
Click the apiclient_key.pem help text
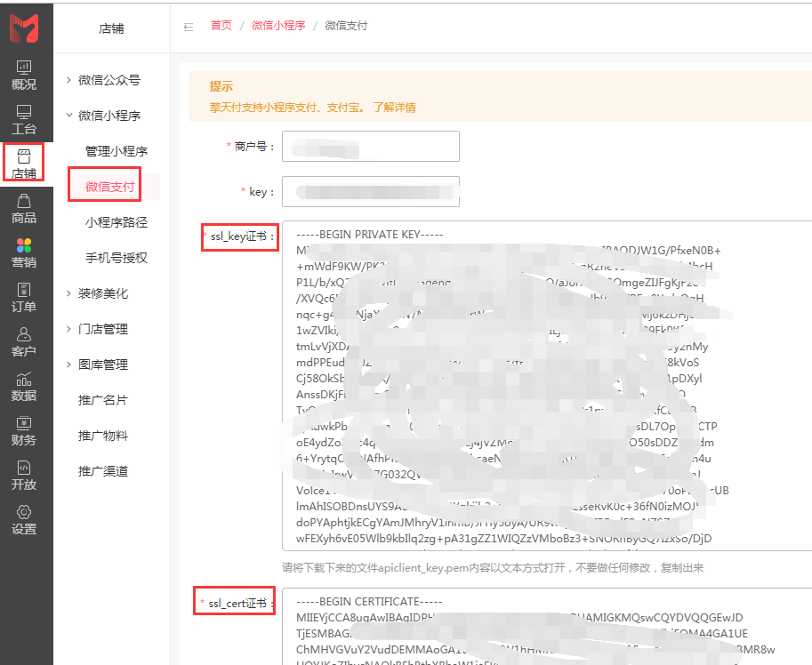click(493, 568)
